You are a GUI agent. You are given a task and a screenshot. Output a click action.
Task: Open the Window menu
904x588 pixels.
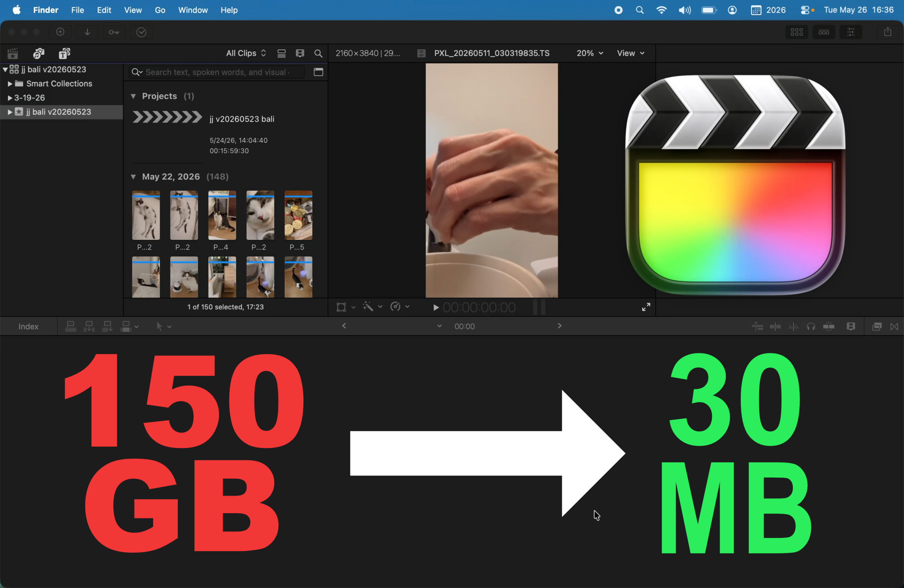tap(193, 10)
